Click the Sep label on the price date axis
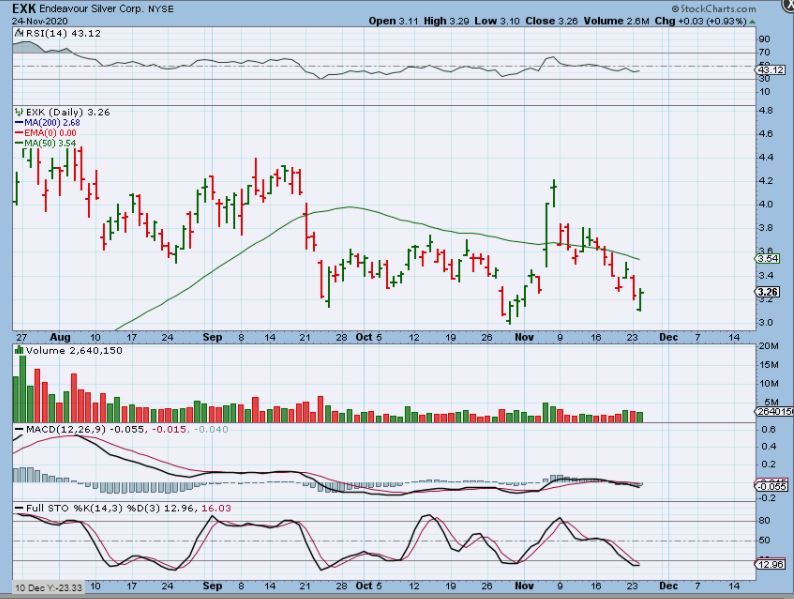This screenshot has width=794, height=599. click(212, 337)
